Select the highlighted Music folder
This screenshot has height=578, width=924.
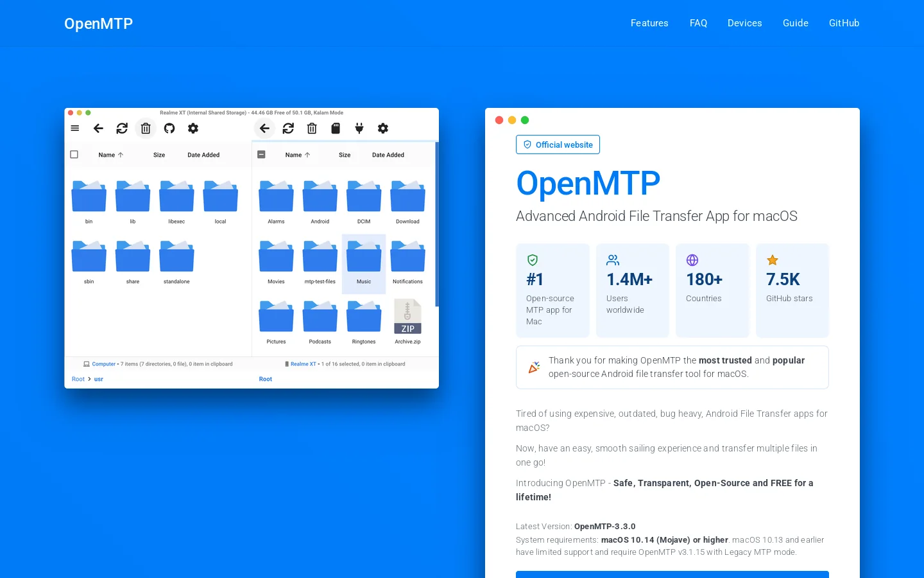364,264
